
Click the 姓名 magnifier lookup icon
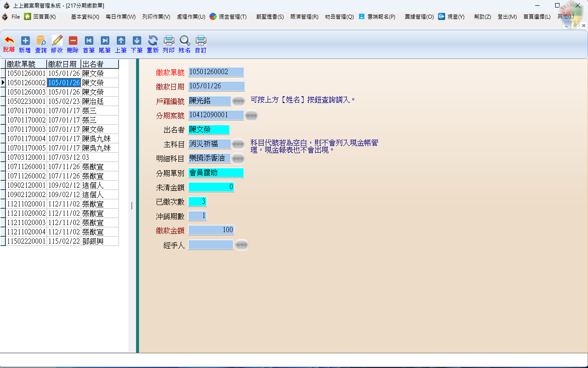tap(185, 41)
